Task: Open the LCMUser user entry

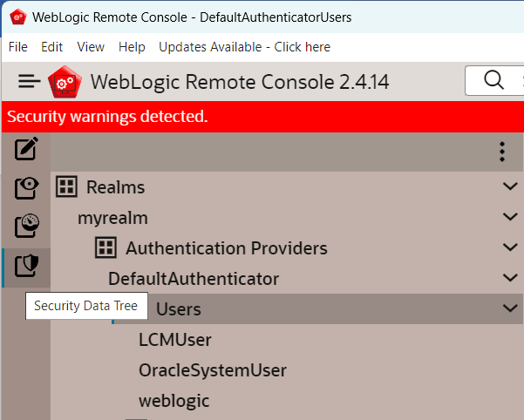Action: coord(174,340)
